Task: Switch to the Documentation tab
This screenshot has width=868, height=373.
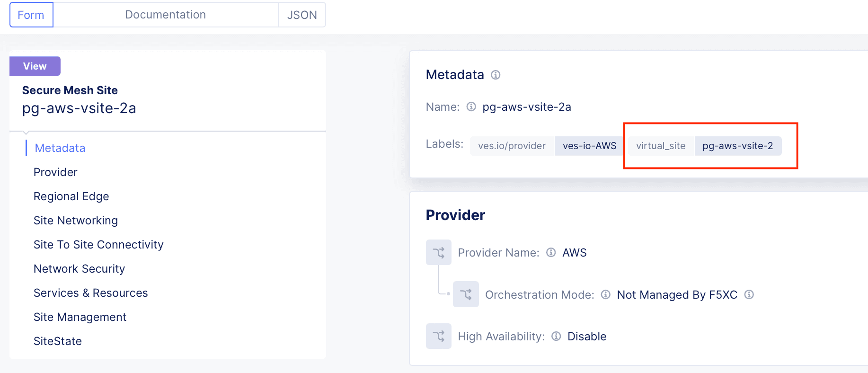Action: 165,15
